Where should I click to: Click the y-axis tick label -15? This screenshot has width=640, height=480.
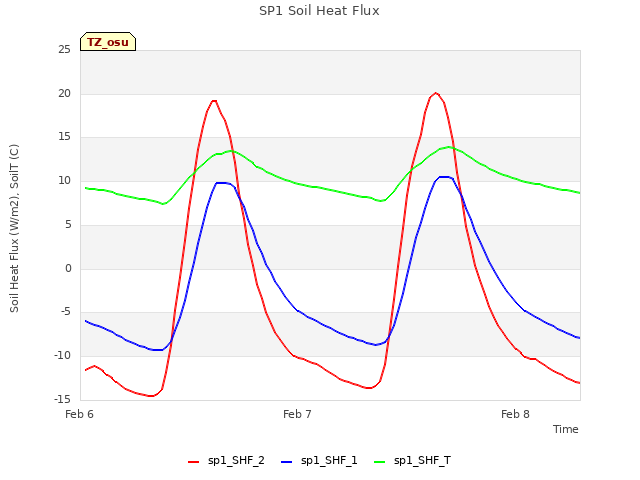point(62,399)
